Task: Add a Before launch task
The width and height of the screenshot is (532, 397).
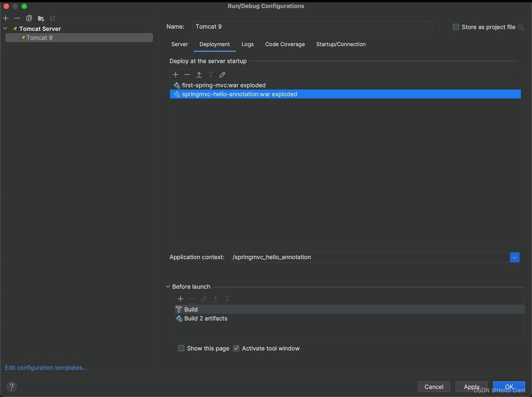Action: click(180, 299)
